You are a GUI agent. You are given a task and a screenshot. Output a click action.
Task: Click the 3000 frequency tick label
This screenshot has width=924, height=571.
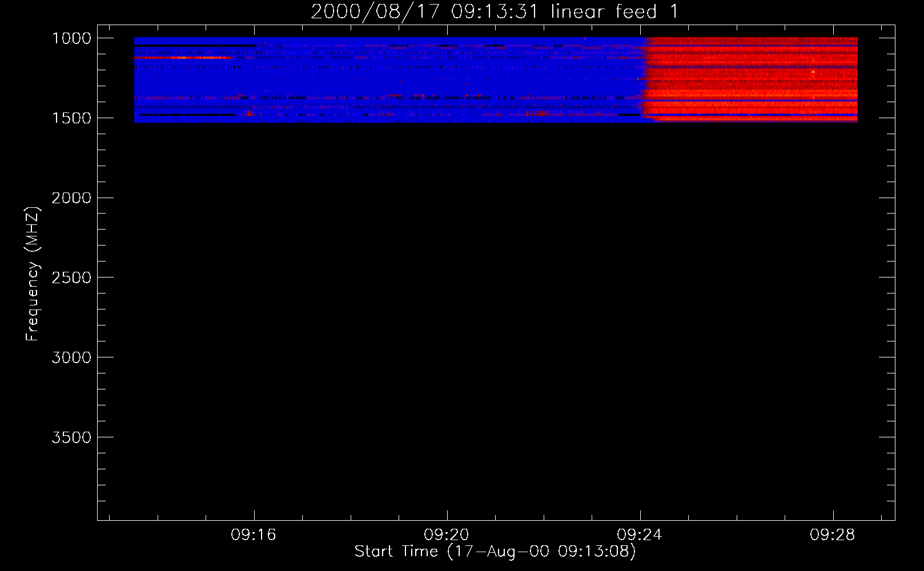click(x=71, y=357)
